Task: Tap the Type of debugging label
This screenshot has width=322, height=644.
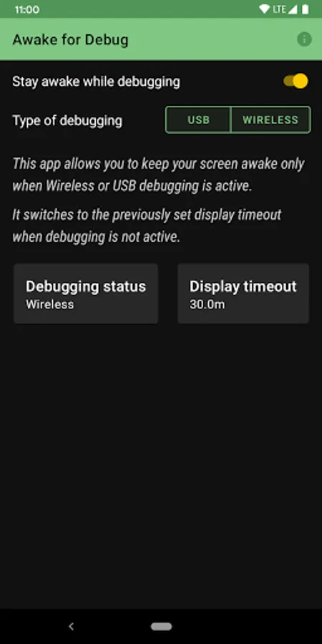Action: coord(67,121)
